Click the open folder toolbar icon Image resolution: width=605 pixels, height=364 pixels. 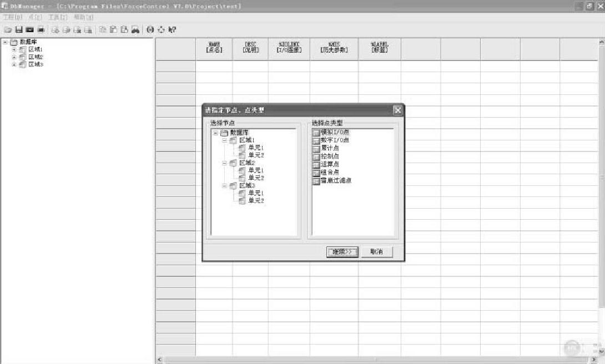pyautogui.click(x=8, y=30)
